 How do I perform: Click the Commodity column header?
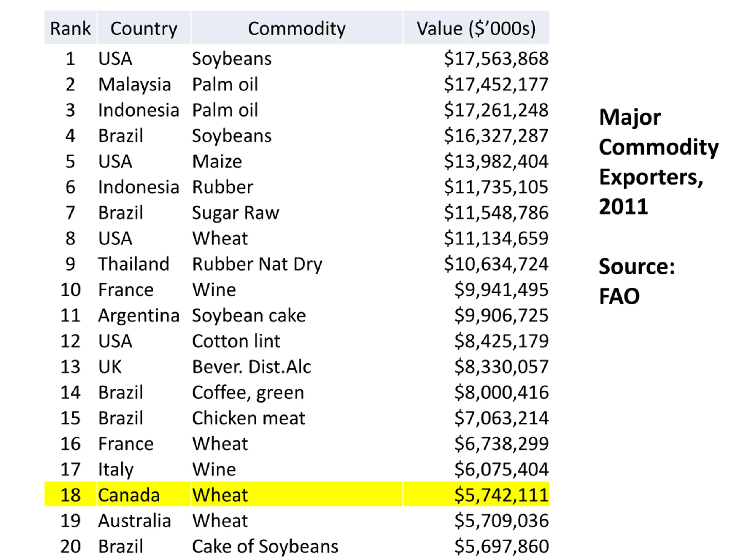pos(297,28)
